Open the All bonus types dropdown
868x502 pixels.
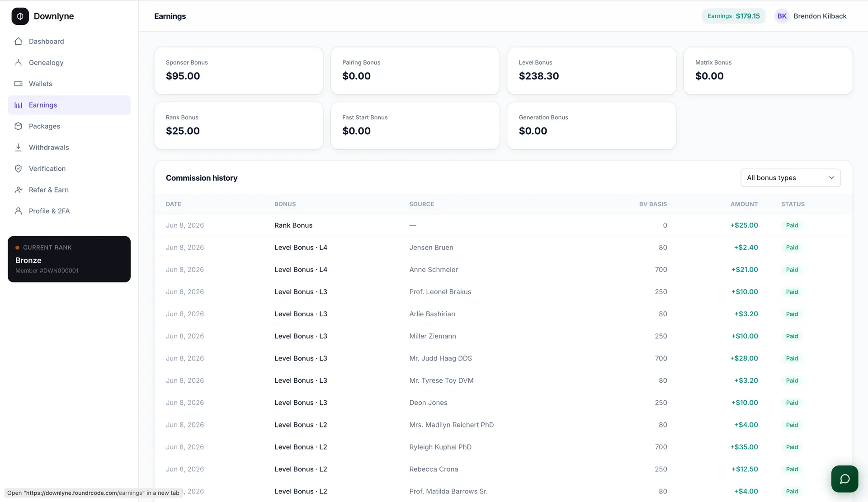(x=790, y=178)
